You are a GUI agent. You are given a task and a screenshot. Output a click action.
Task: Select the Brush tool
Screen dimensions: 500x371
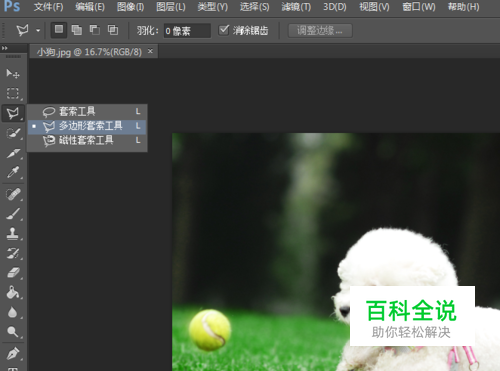pyautogui.click(x=13, y=214)
